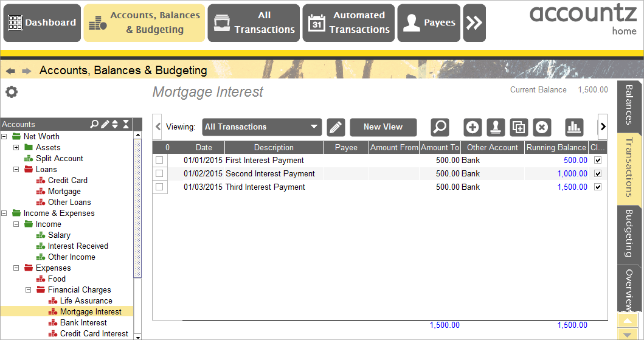This screenshot has height=340, width=644.
Task: Click the Food expense icon
Action: click(41, 279)
